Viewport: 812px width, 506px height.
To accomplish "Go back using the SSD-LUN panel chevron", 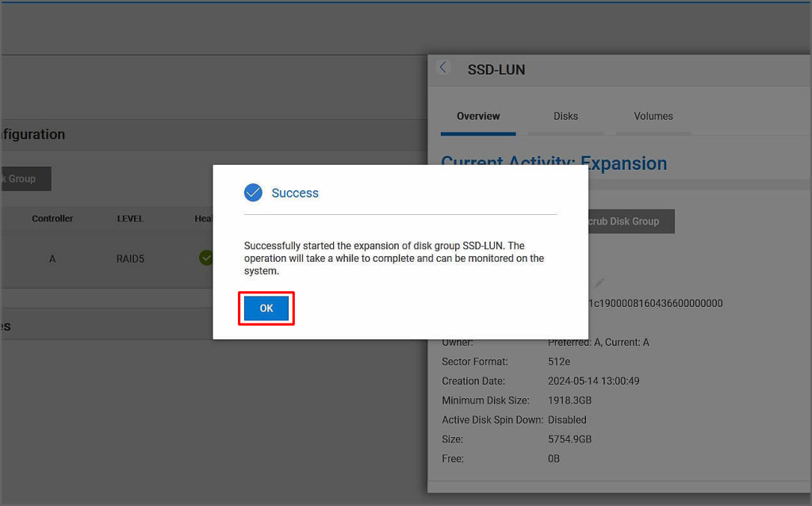I will pyautogui.click(x=443, y=68).
